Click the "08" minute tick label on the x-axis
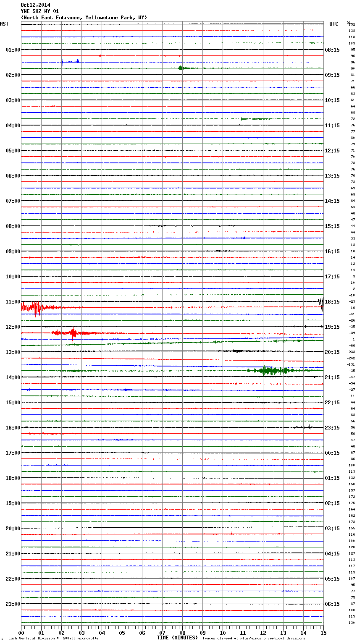 [182, 633]
